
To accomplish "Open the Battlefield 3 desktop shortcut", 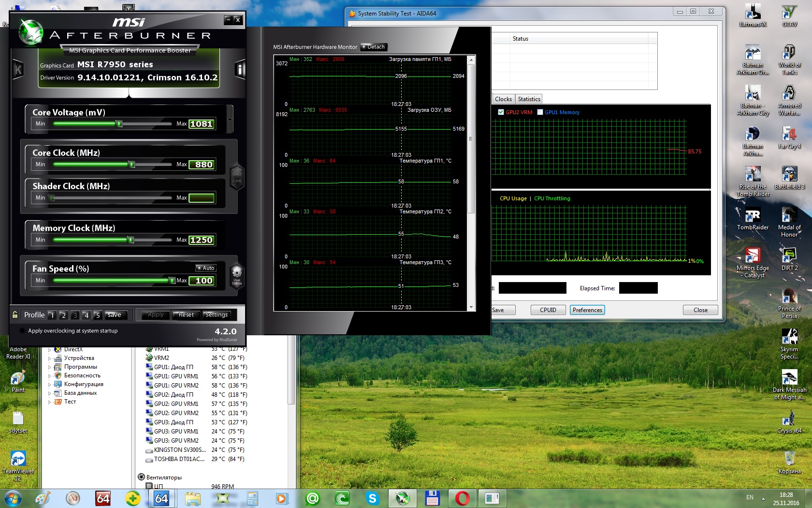I will 789,179.
